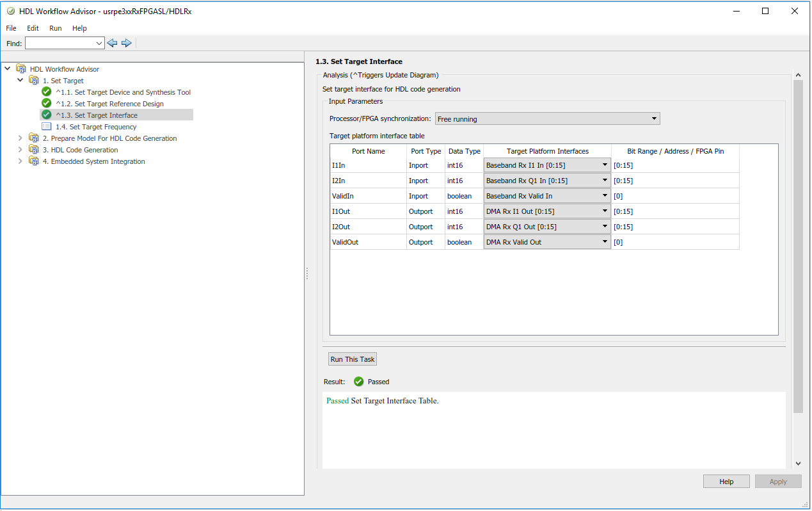
Task: Click the Embedded System Integration folder icon
Action: [x=34, y=161]
